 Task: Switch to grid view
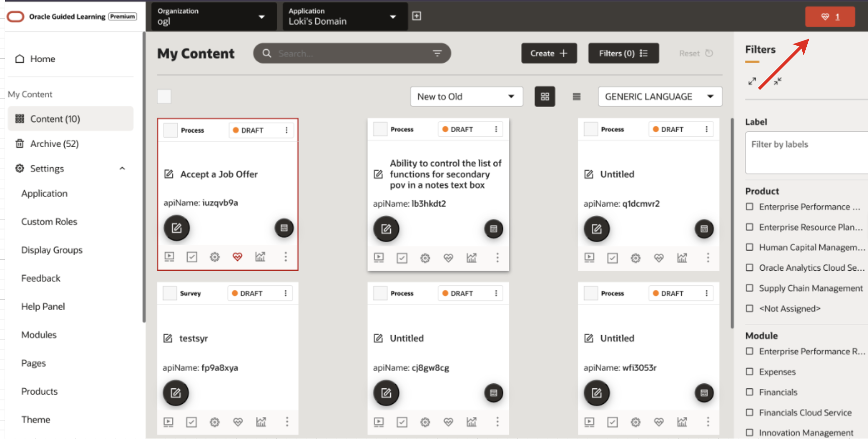click(x=545, y=96)
